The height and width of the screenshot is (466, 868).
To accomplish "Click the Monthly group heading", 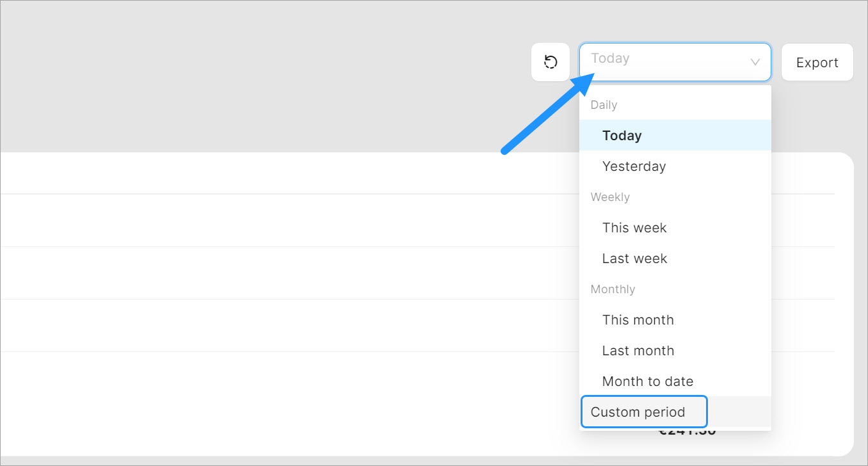I will click(x=613, y=289).
